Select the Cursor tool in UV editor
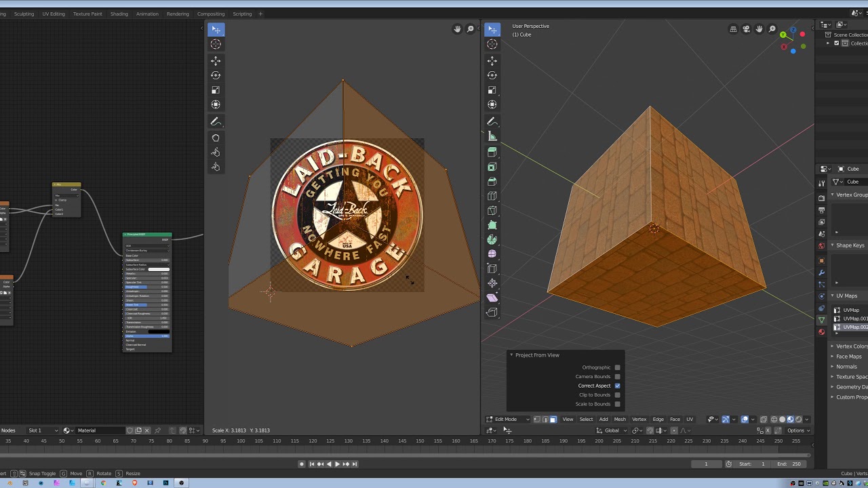Image resolution: width=868 pixels, height=488 pixels. [x=216, y=44]
